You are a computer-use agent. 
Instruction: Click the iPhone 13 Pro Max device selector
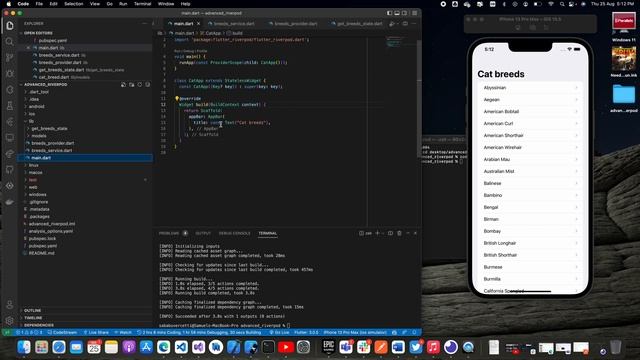355,332
